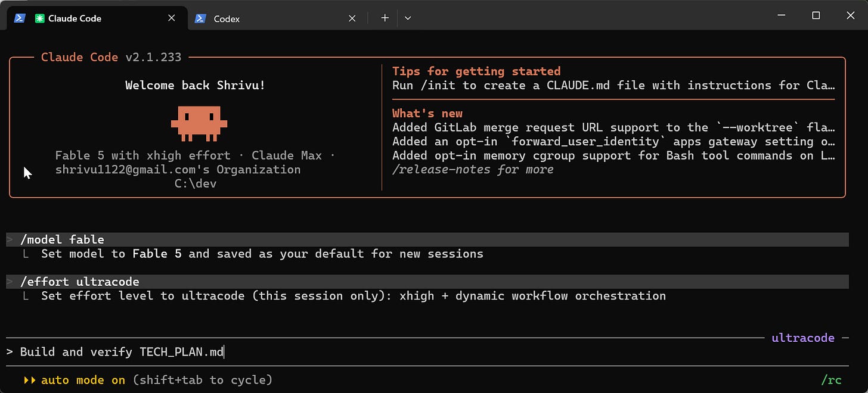Maximize the terminal window

click(816, 16)
